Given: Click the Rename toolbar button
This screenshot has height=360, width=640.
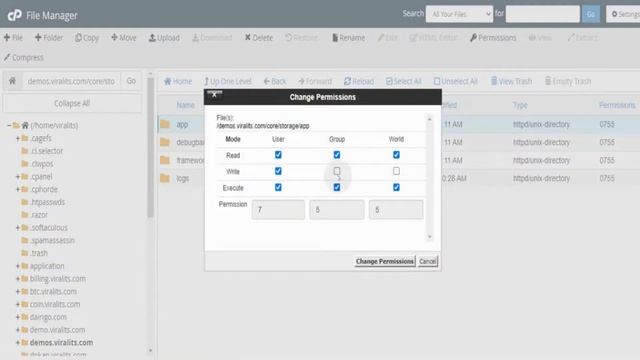Looking at the screenshot, I should [349, 38].
